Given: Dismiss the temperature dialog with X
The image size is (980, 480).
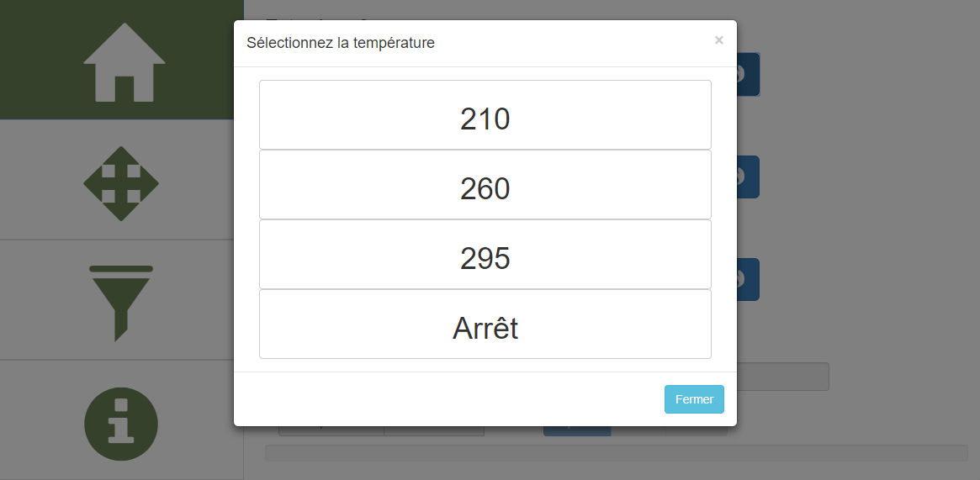Looking at the screenshot, I should click(718, 40).
